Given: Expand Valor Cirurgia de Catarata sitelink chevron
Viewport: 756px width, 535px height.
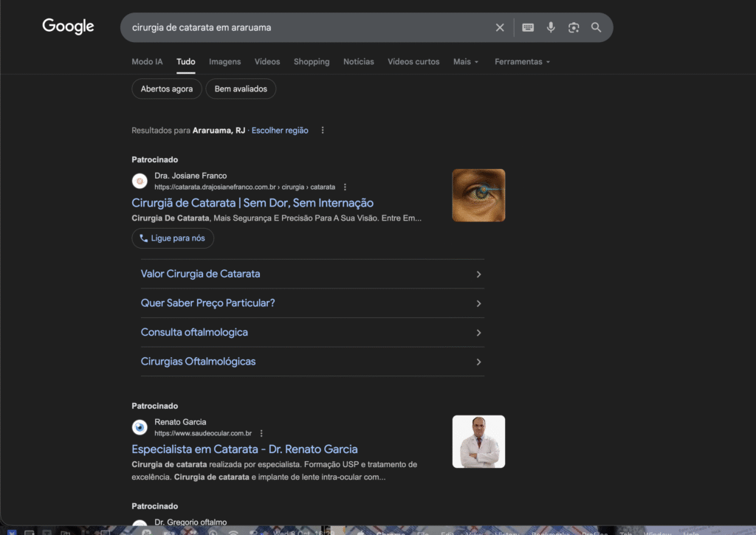Looking at the screenshot, I should [478, 275].
